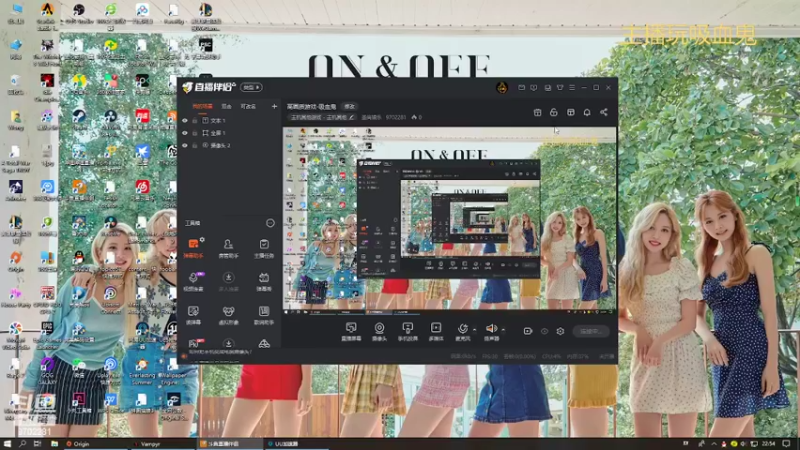Mute the speaker (扬声器) icon
Image resolution: width=800 pixels, height=450 pixels.
pyautogui.click(x=491, y=329)
